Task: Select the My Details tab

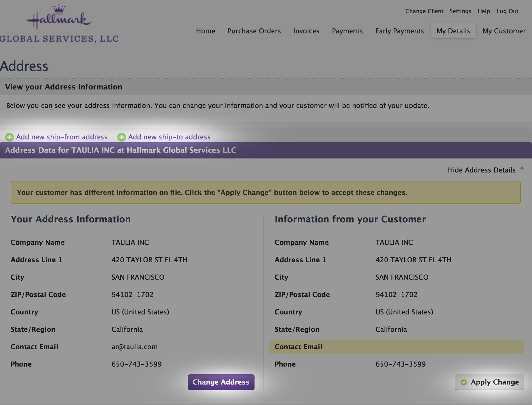Action: pyautogui.click(x=453, y=31)
